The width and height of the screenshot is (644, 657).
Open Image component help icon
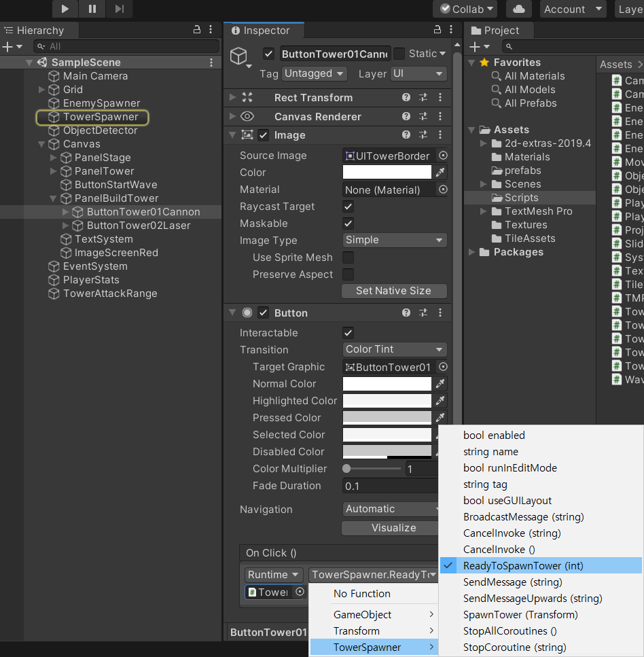[406, 135]
